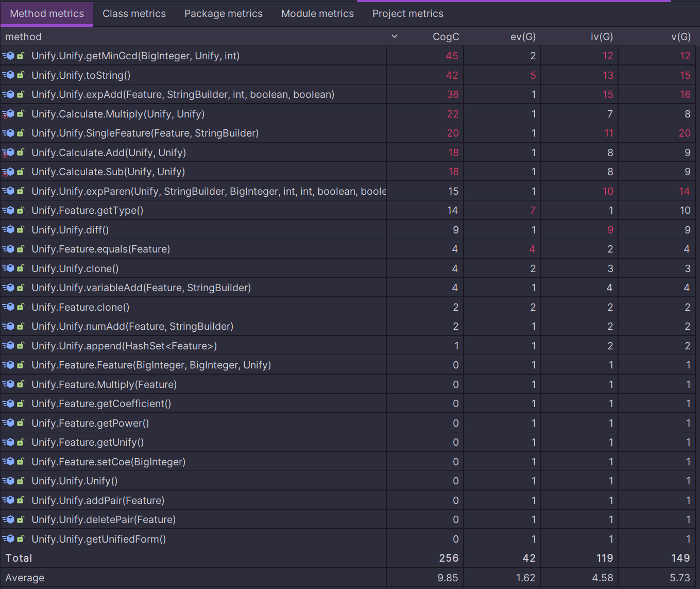The width and height of the screenshot is (700, 589).
Task: Sort by the v(G) column header
Action: point(681,37)
